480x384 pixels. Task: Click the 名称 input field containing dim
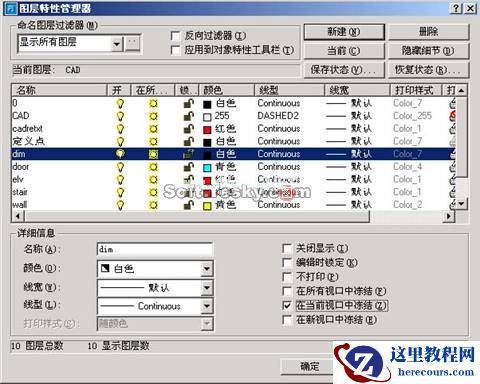point(155,249)
